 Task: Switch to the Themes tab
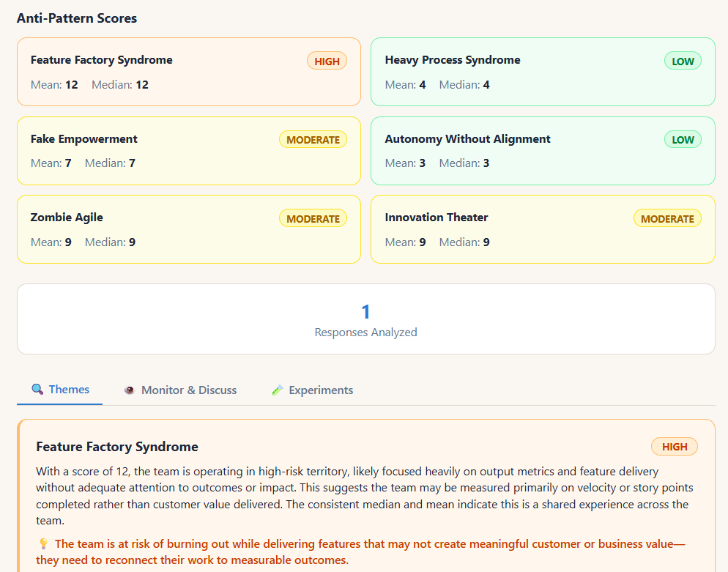tap(60, 390)
